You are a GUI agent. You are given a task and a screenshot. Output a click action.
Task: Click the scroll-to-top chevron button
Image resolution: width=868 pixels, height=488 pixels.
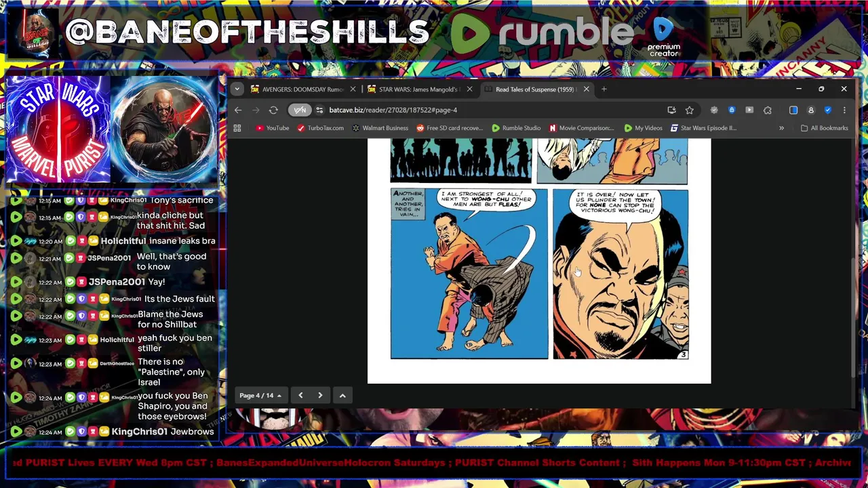coord(342,395)
